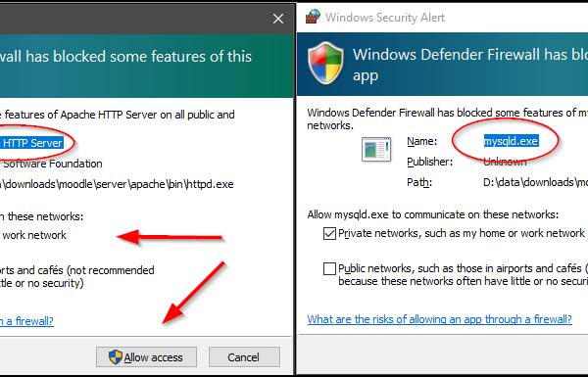Click the Software Foundation publisher text
The width and height of the screenshot is (588, 377).
53,164
